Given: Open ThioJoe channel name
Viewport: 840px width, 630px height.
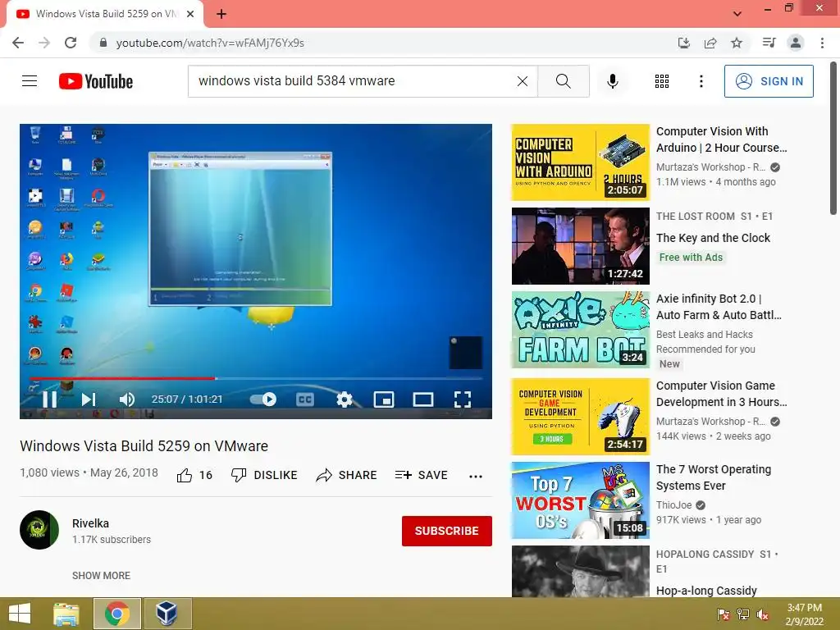Looking at the screenshot, I should coord(674,505).
